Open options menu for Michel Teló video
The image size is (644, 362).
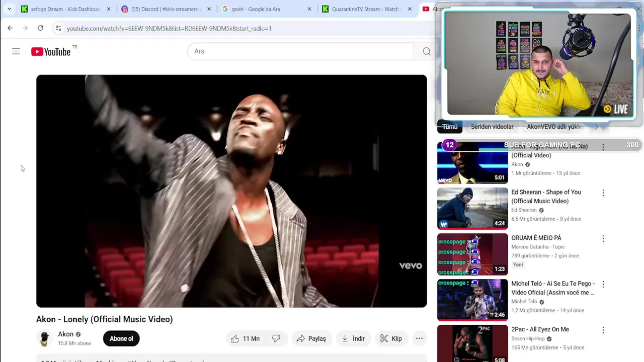click(x=603, y=284)
